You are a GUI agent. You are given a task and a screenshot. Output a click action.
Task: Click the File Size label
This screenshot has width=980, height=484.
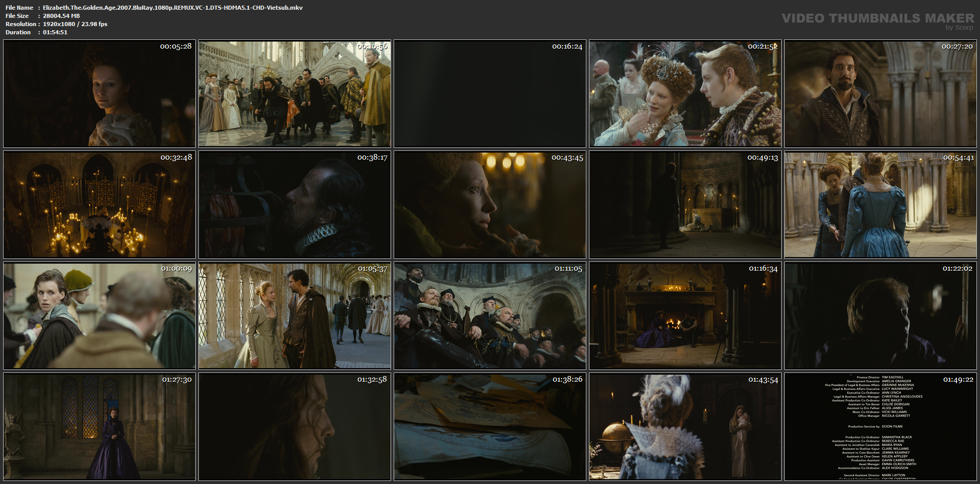17,16
